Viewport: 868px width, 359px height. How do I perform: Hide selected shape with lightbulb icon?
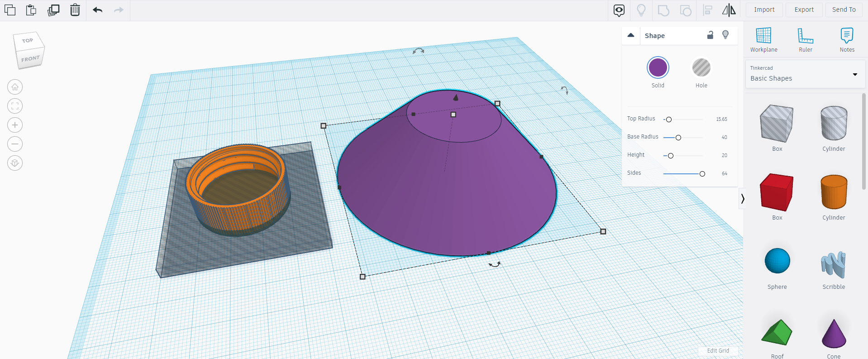click(725, 35)
